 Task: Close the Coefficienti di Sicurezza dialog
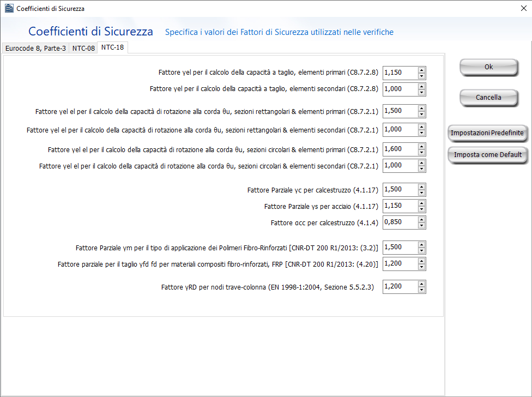517,9
